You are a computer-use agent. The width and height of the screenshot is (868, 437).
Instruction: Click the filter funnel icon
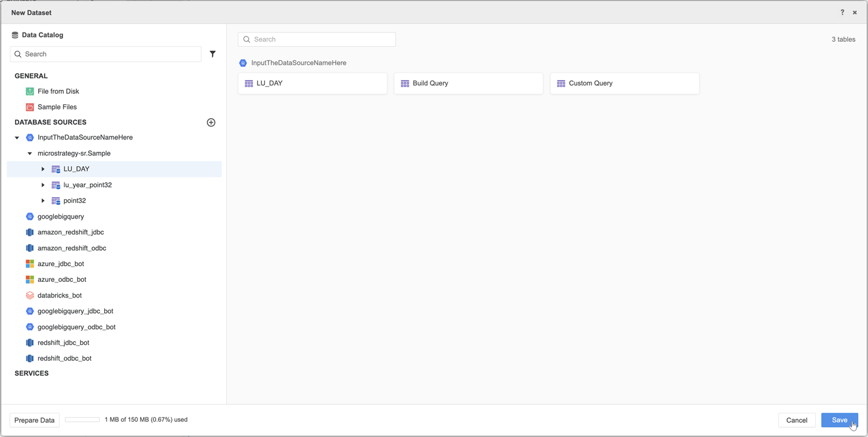[x=212, y=54]
